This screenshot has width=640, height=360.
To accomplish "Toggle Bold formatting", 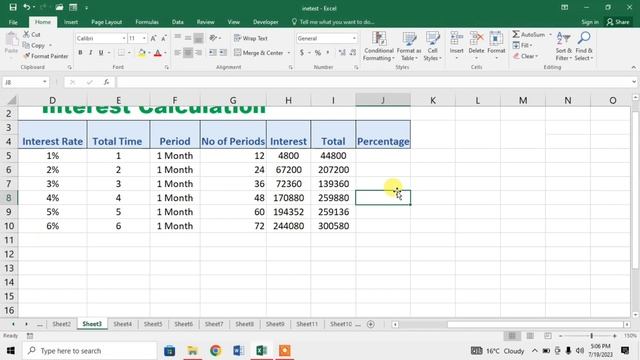I will coord(80,53).
